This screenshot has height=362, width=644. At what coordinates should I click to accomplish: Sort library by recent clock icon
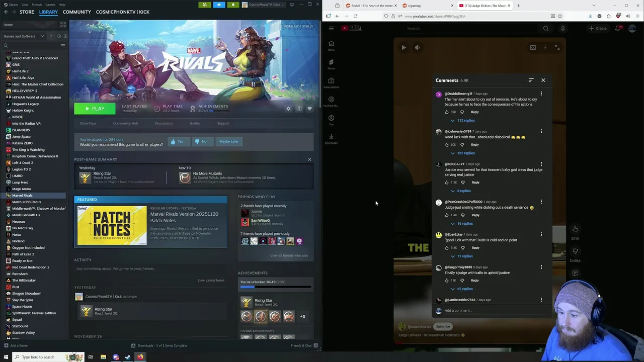[59, 36]
